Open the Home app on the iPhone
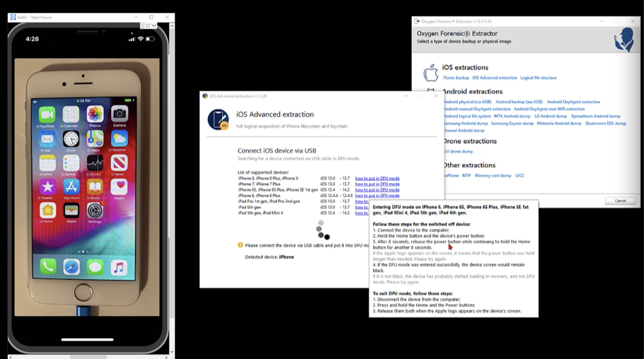 coord(47,211)
